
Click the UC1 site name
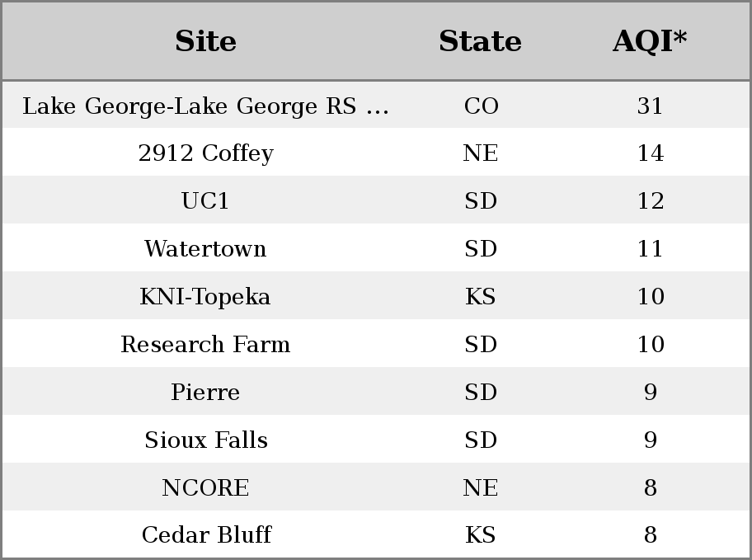pos(205,200)
